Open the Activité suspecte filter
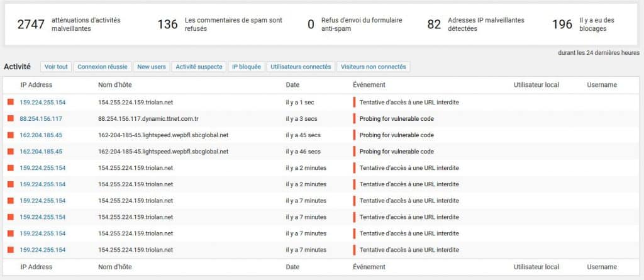The height and width of the screenshot is (280, 644). pos(199,67)
